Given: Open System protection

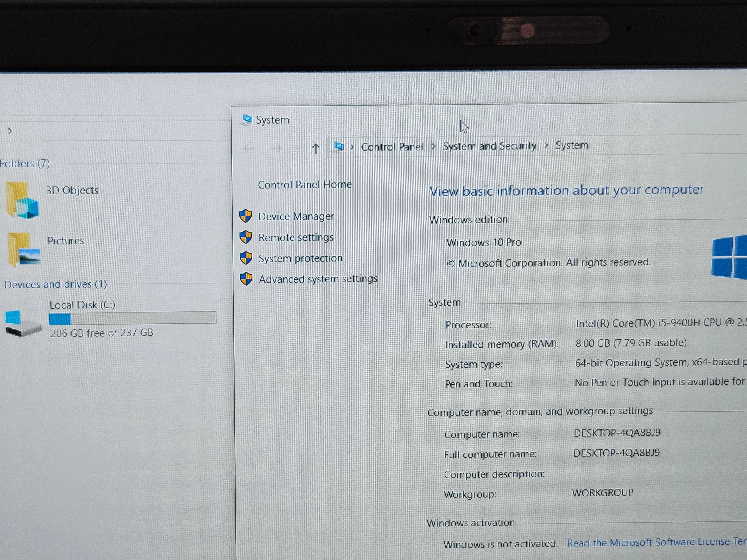Looking at the screenshot, I should (300, 258).
